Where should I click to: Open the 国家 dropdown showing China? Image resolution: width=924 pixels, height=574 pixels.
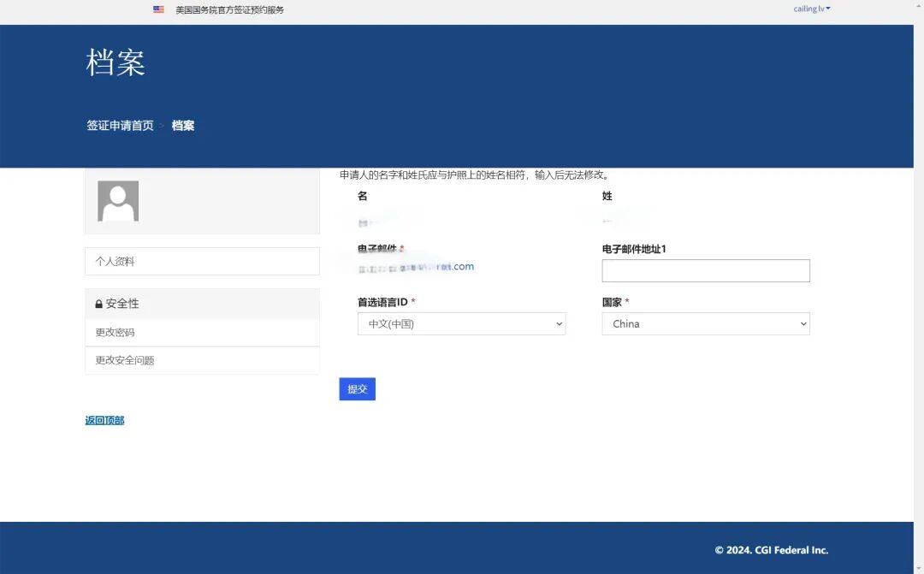click(x=705, y=323)
